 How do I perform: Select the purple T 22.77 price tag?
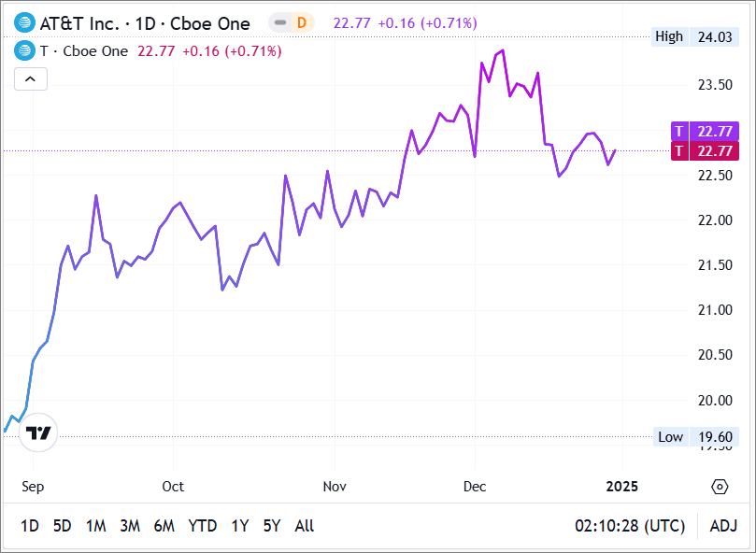[x=705, y=131]
